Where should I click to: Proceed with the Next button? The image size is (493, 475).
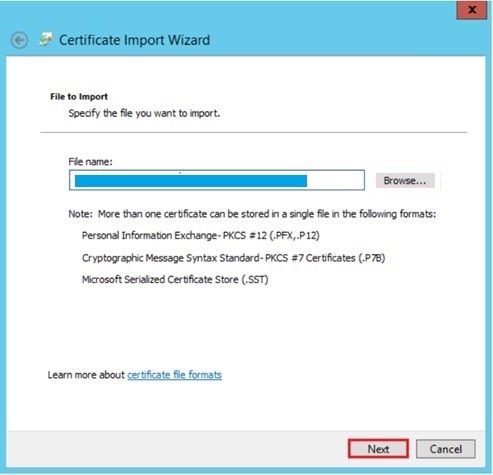(378, 449)
